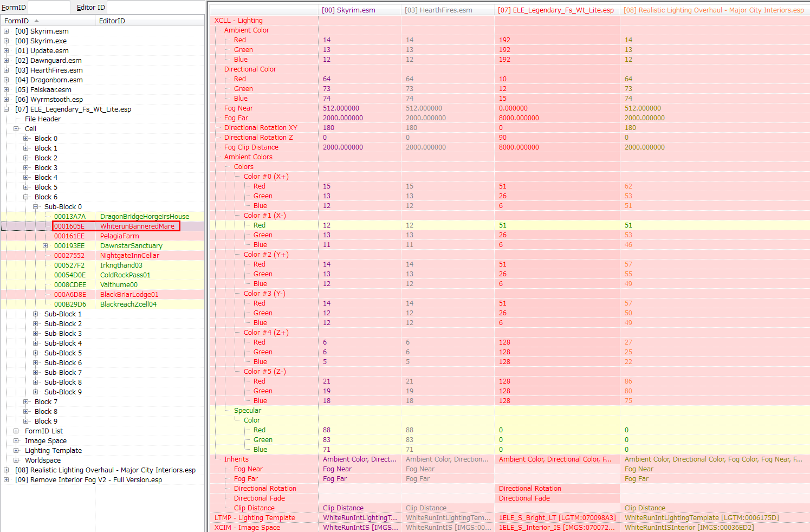The height and width of the screenshot is (532, 810).
Task: Collapse Sub-Block 0
Action: 36,207
